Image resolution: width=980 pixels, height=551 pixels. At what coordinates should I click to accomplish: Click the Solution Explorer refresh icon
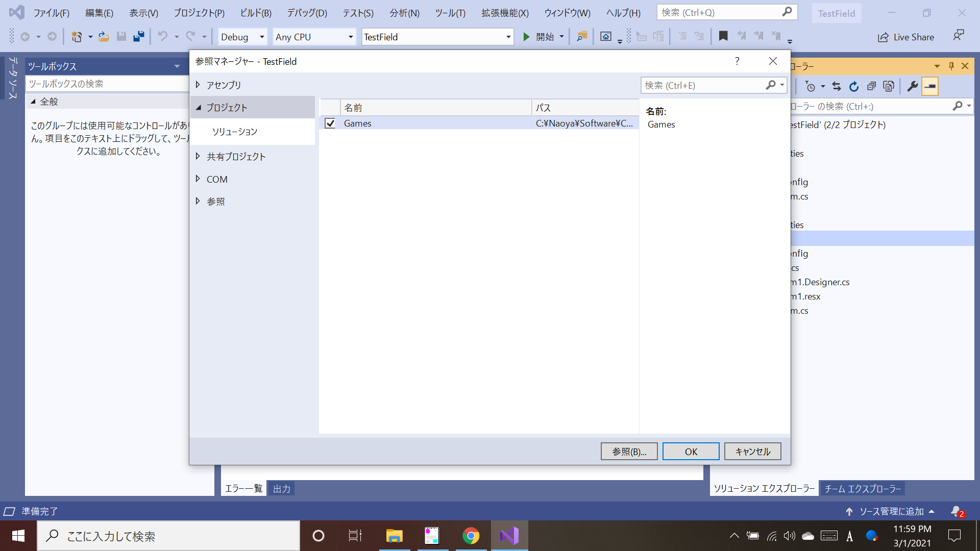853,86
